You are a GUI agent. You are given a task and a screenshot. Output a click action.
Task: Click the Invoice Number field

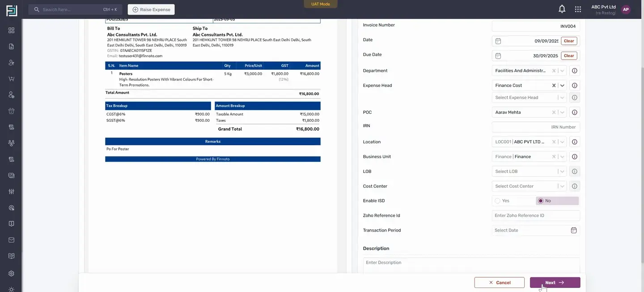(x=536, y=26)
